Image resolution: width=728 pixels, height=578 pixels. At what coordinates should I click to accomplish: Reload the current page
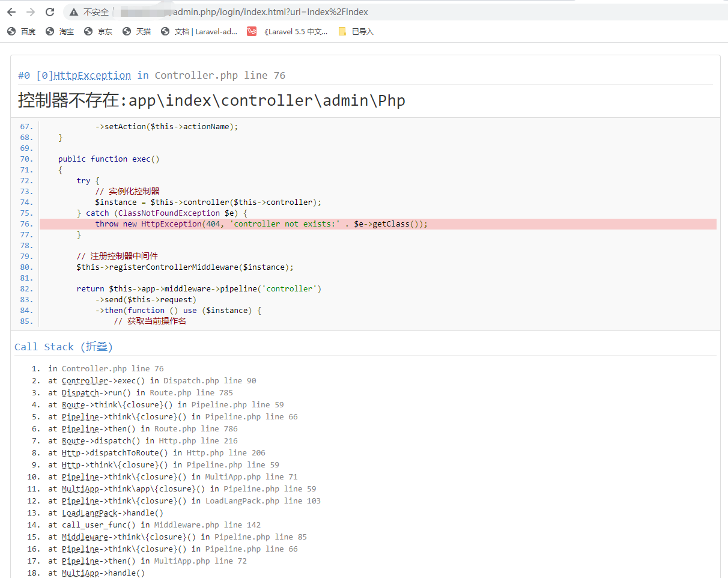point(50,12)
